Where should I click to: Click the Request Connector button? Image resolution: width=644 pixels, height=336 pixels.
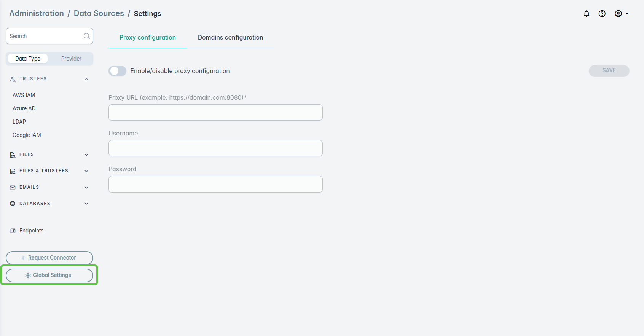[49, 258]
